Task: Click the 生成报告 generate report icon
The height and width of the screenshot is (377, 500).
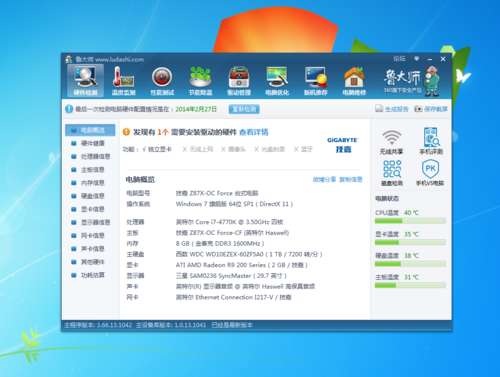Action: 379,109
